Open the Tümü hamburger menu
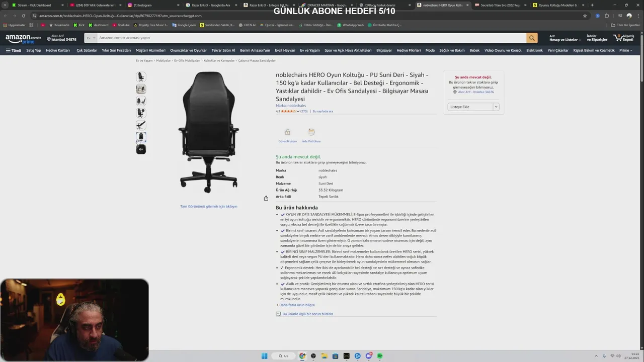644x362 pixels. [14, 50]
